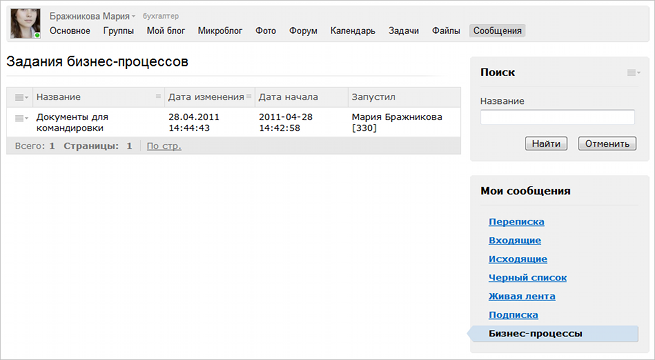Open the Входящие link

pyautogui.click(x=515, y=241)
